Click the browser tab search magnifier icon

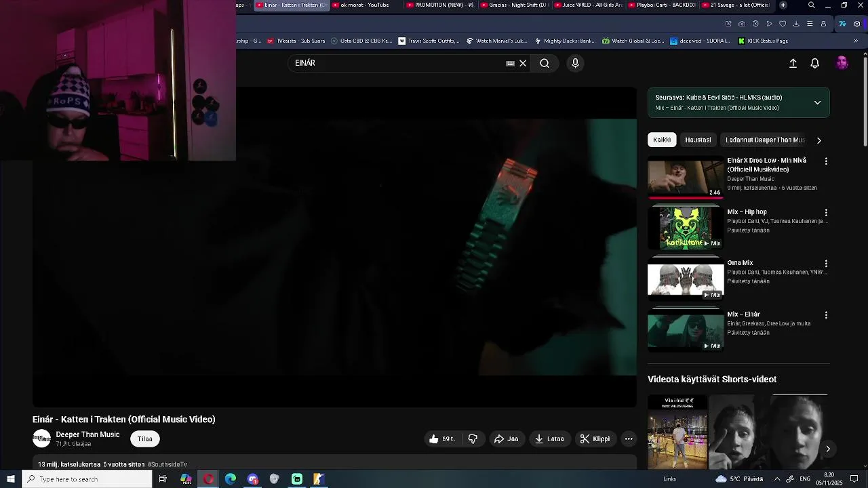coord(812,5)
